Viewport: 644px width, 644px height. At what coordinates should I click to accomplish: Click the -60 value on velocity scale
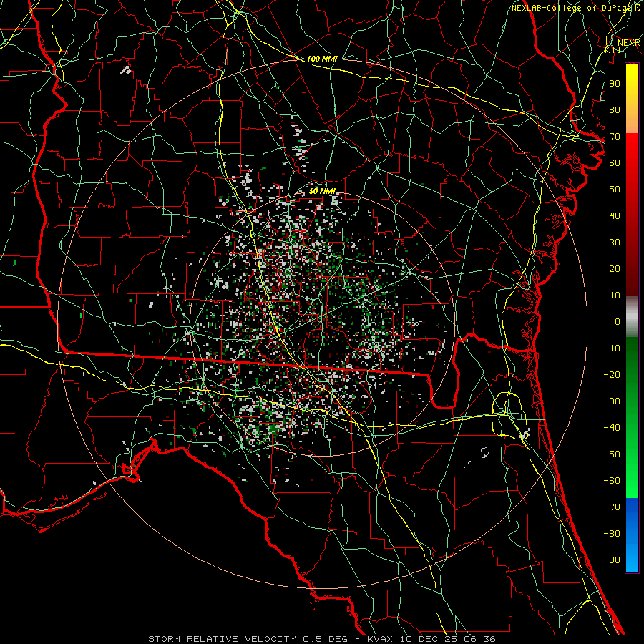pyautogui.click(x=612, y=481)
